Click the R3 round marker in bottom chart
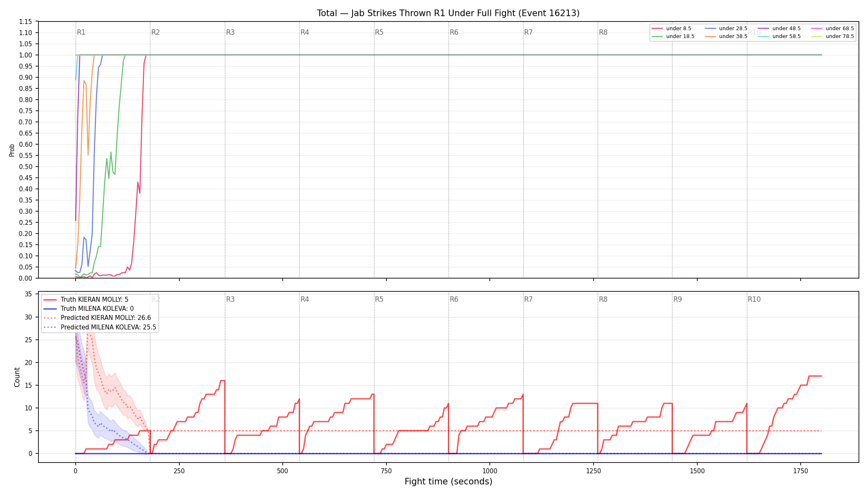This screenshot has width=868, height=496. [230, 299]
